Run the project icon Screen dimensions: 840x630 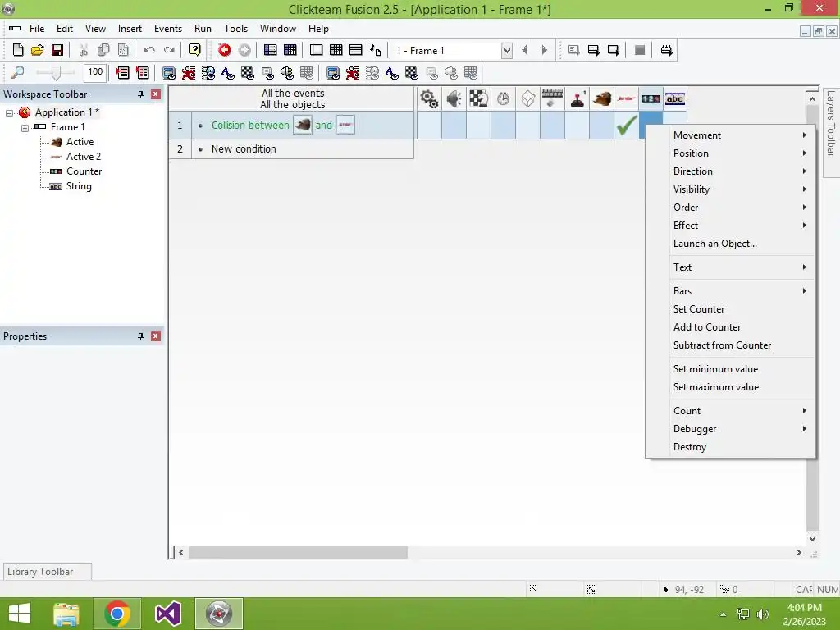pyautogui.click(x=573, y=50)
